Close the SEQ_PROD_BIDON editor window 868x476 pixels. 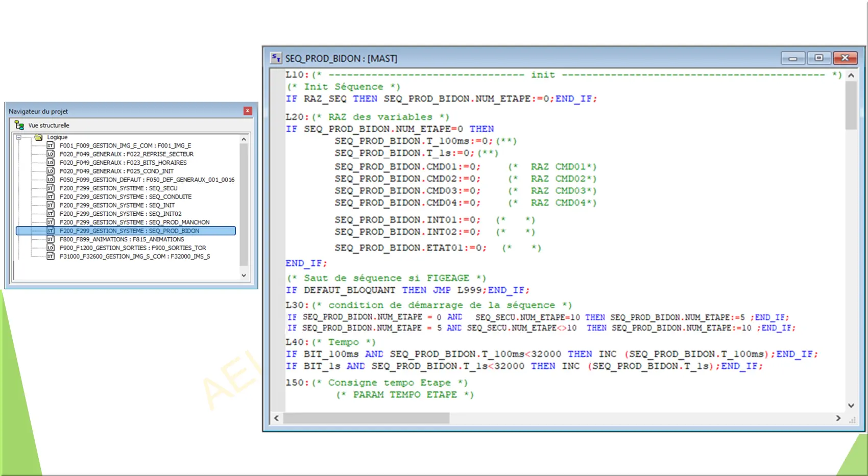coord(845,58)
